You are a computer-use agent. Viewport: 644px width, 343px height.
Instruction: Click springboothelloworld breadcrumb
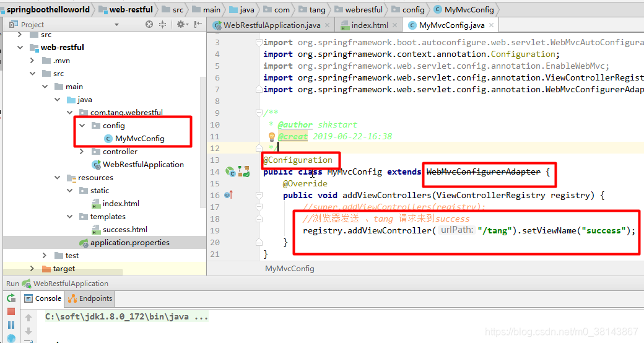coord(47,9)
